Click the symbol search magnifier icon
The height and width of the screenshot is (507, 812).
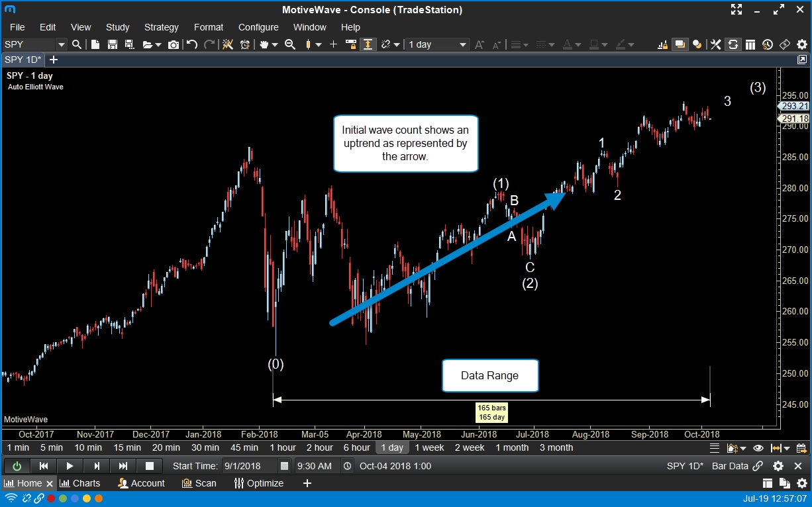pos(77,44)
